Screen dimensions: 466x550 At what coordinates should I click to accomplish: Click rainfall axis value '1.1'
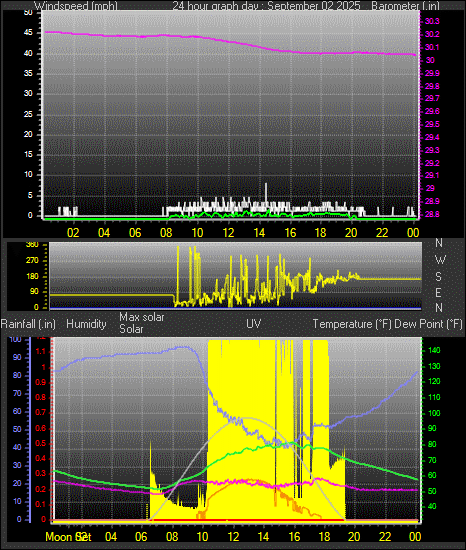pyautogui.click(x=40, y=351)
